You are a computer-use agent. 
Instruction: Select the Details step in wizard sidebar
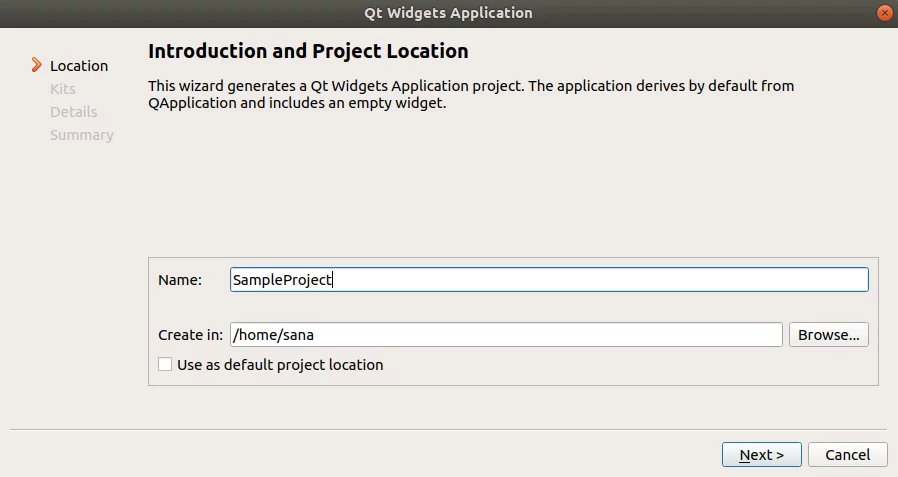point(74,112)
